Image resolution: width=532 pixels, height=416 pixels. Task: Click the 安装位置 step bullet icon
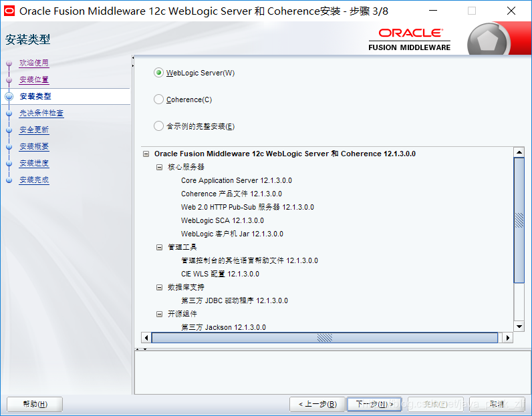(9, 79)
